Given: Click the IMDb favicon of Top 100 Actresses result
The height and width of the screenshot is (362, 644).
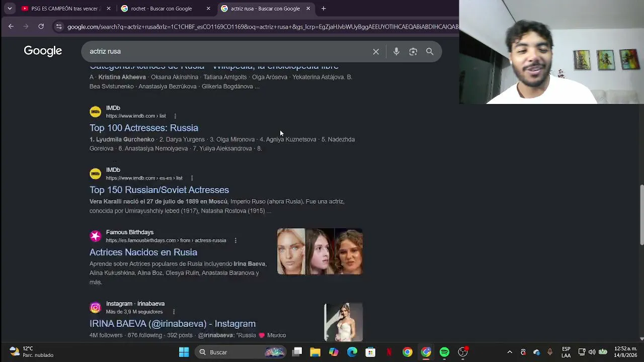Looking at the screenshot, I should 95,112.
